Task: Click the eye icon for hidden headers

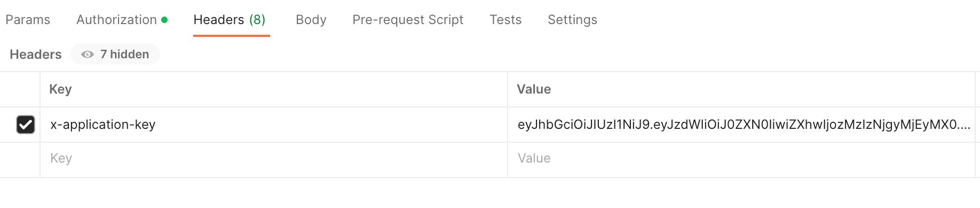Action: [x=88, y=55]
